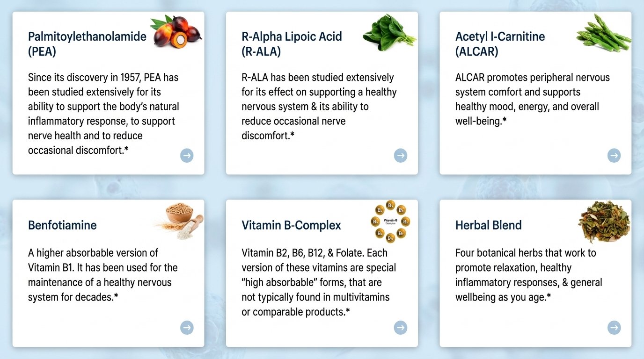Select the asparagus image
The image size is (644, 359).
[x=603, y=32]
